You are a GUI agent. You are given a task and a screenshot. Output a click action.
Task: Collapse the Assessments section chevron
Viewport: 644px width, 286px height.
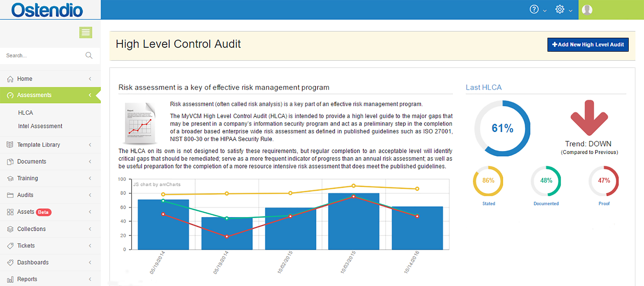pos(90,95)
